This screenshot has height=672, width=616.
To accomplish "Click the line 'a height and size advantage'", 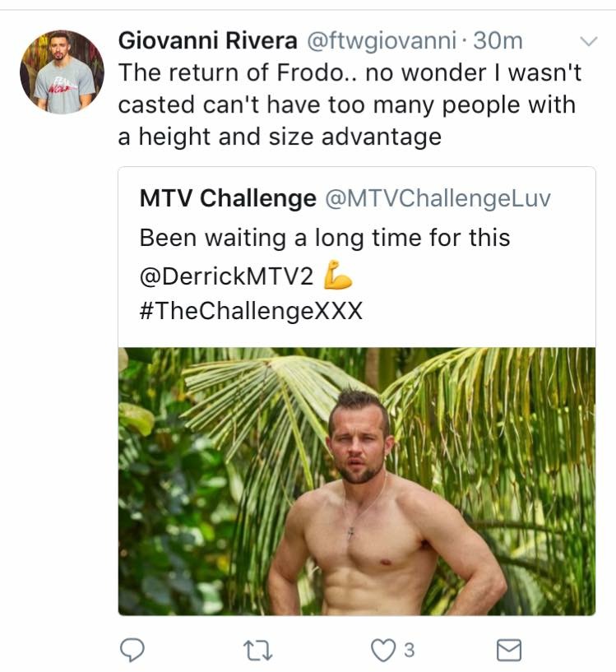I will [x=280, y=137].
